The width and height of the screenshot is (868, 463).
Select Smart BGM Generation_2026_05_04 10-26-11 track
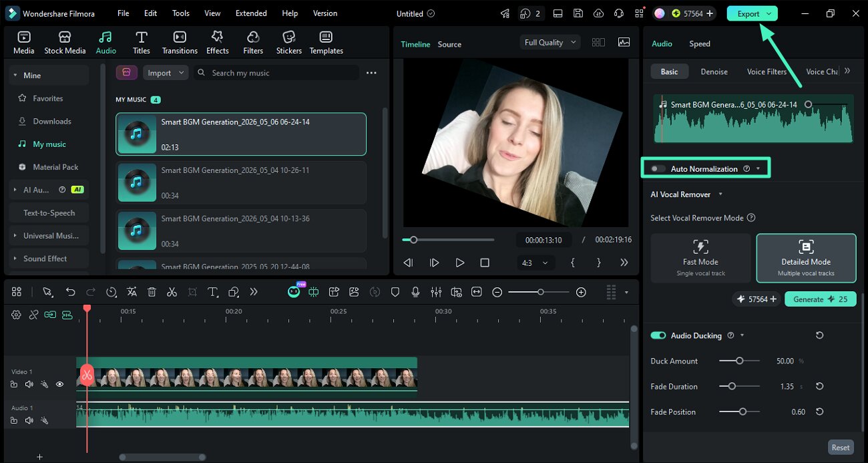point(241,182)
